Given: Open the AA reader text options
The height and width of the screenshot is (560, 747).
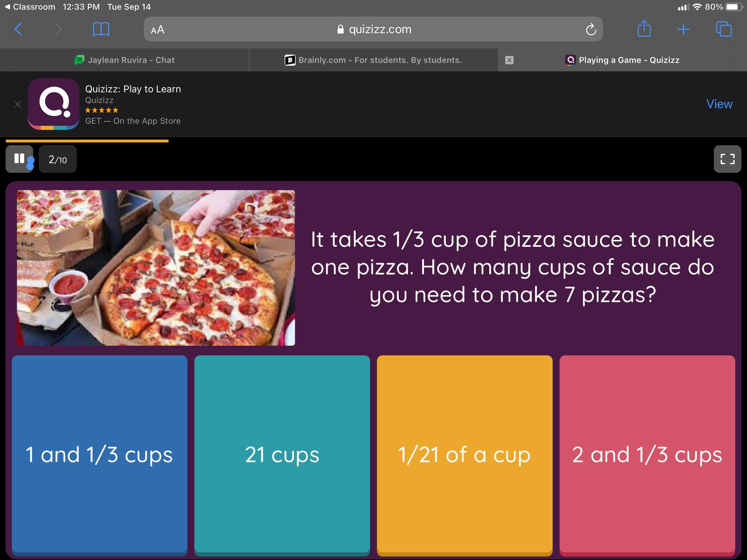Looking at the screenshot, I should pyautogui.click(x=158, y=30).
